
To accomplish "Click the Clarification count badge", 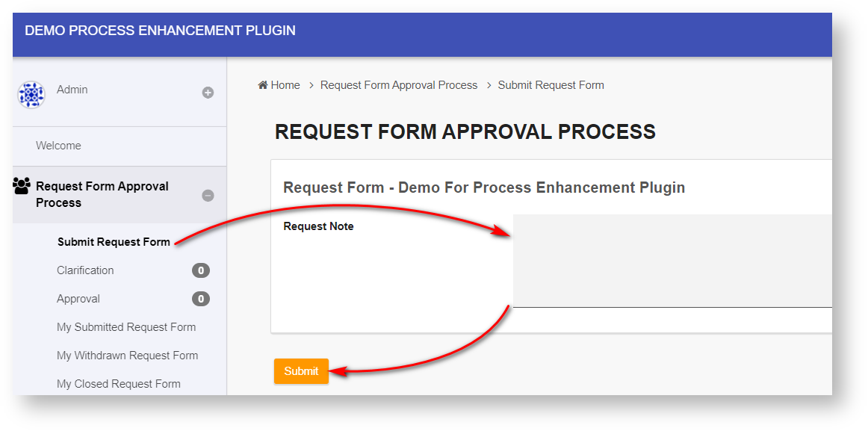I will [200, 270].
